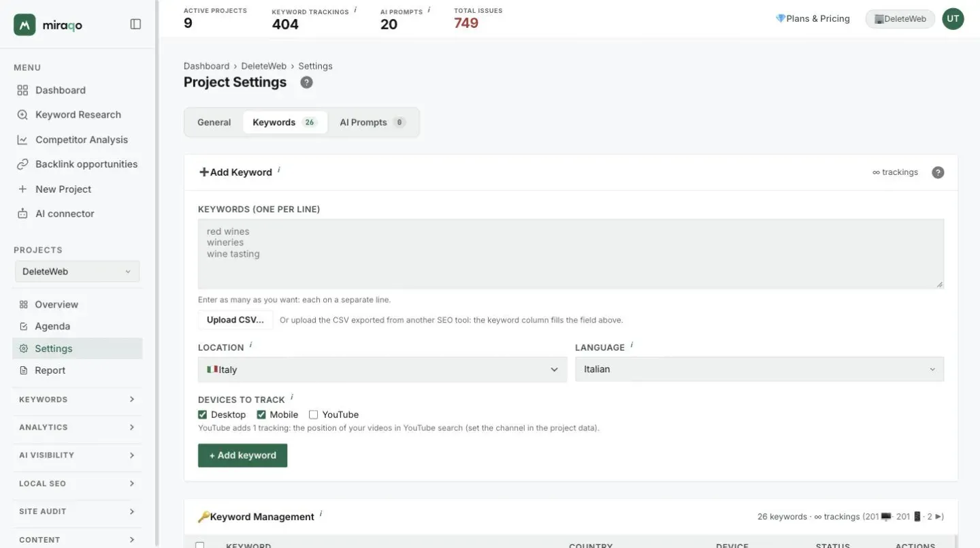Open Backlink opportunities
Viewport: 980px width, 548px height.
78,164
